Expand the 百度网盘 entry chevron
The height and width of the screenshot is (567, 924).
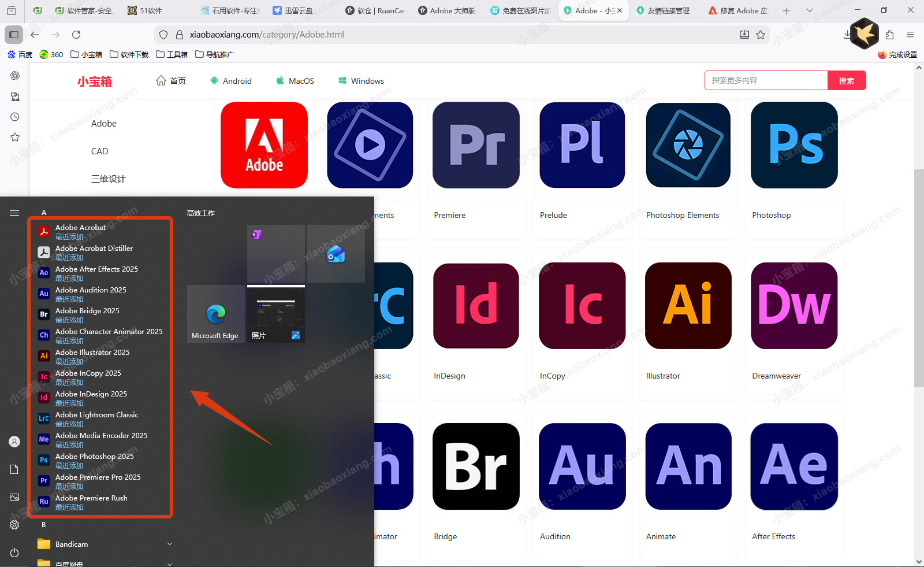coord(169,563)
